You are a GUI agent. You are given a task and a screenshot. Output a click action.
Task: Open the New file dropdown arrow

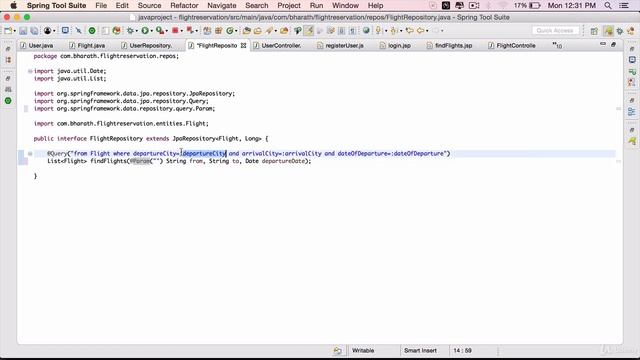coord(14,31)
